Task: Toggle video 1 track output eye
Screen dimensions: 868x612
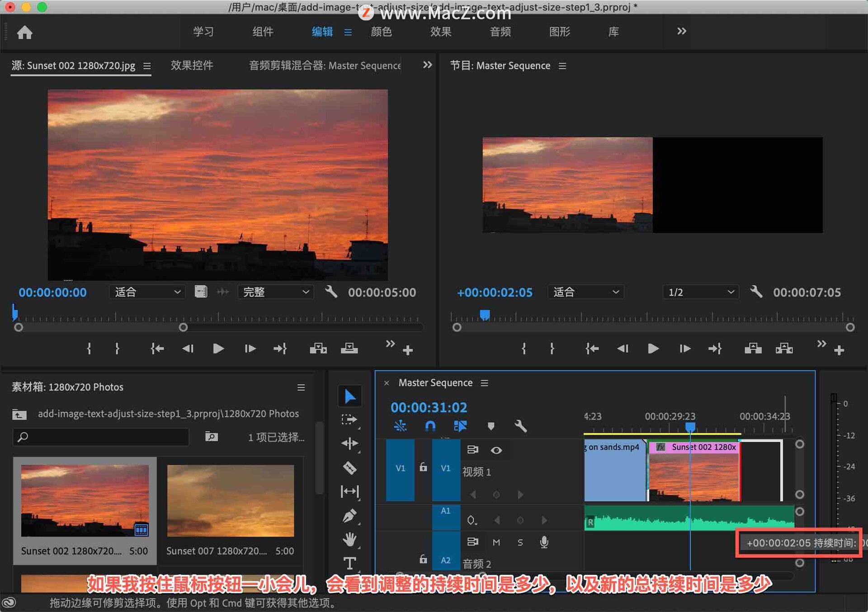Action: (x=496, y=450)
